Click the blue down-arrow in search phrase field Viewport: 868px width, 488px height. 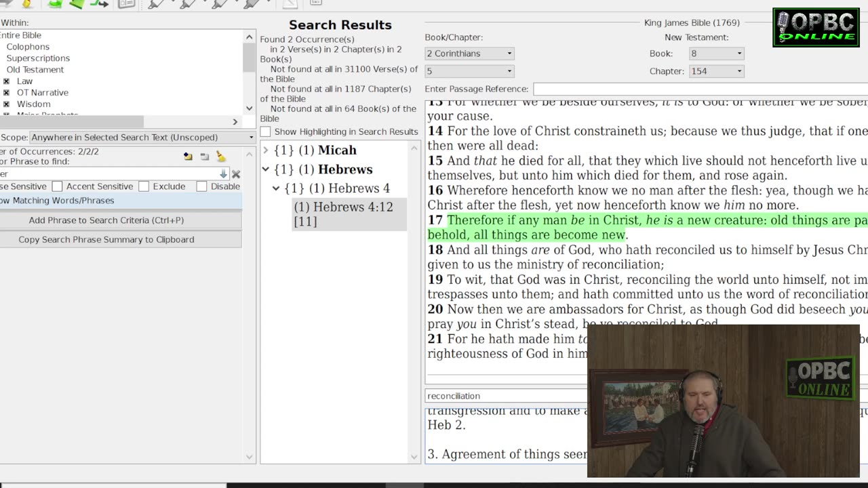(223, 174)
